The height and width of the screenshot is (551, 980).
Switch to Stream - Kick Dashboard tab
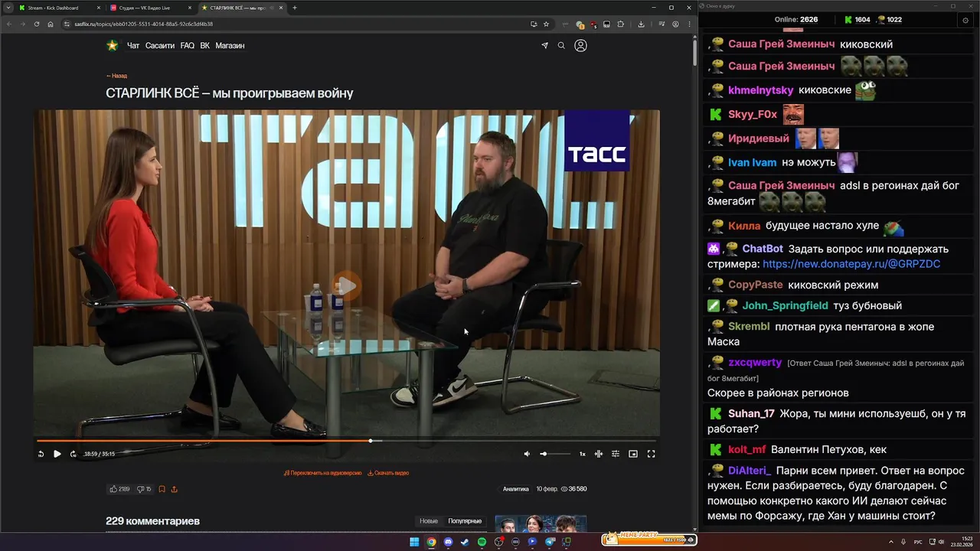[x=60, y=8]
